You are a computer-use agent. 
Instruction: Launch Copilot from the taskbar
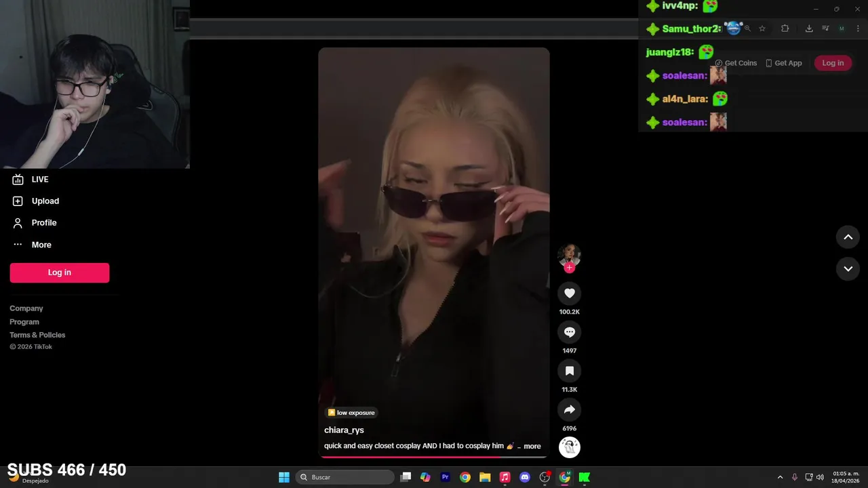[x=425, y=477]
